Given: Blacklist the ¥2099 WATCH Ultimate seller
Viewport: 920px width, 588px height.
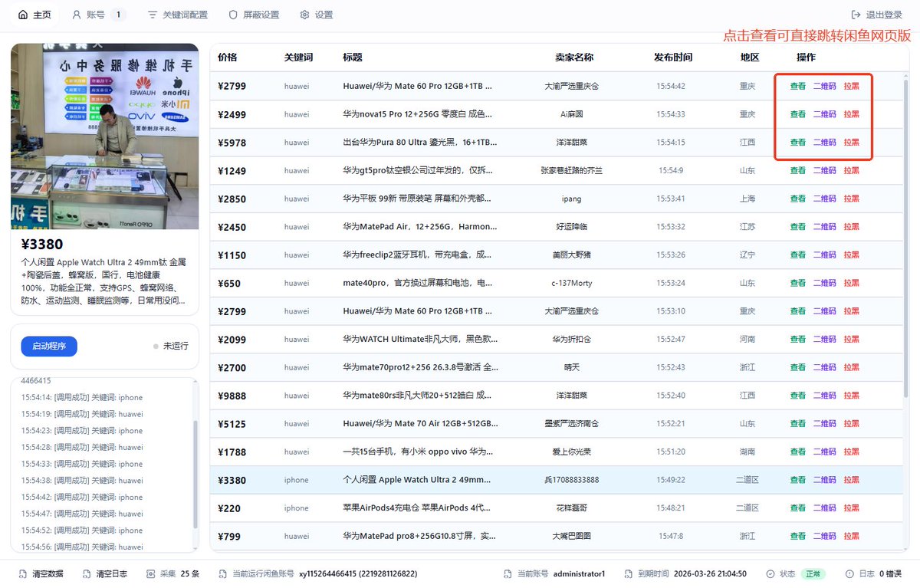Looking at the screenshot, I should tap(852, 339).
